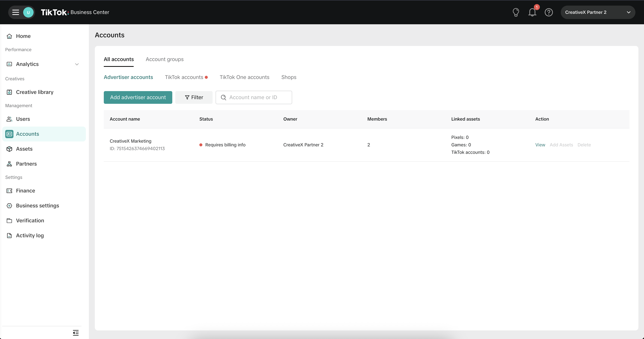Click owner cell CreativeX Partner 2
This screenshot has height=339, width=644.
click(x=303, y=145)
